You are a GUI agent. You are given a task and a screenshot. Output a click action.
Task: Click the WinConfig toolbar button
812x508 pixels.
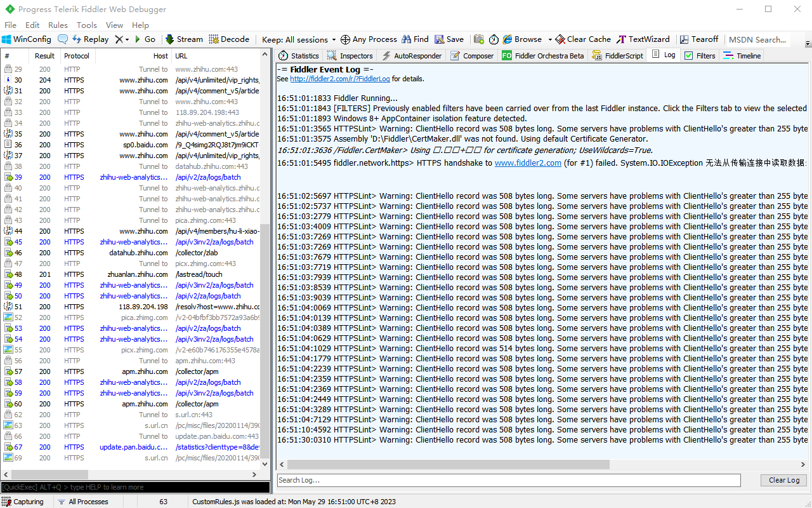tap(27, 39)
